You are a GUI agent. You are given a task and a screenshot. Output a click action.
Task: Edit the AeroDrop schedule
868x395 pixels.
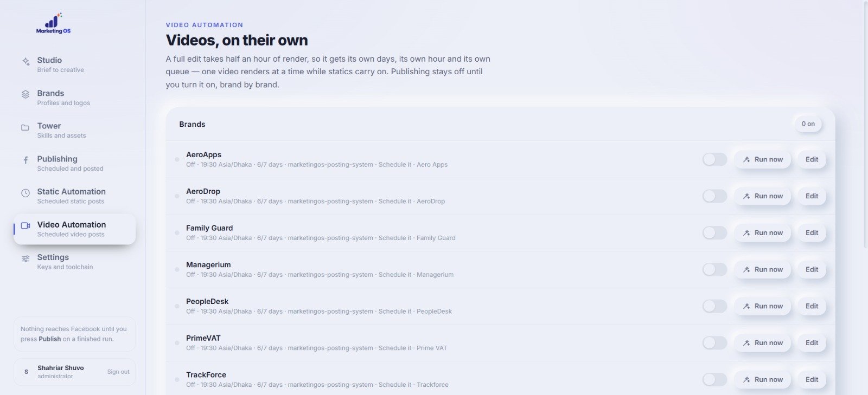(x=812, y=196)
